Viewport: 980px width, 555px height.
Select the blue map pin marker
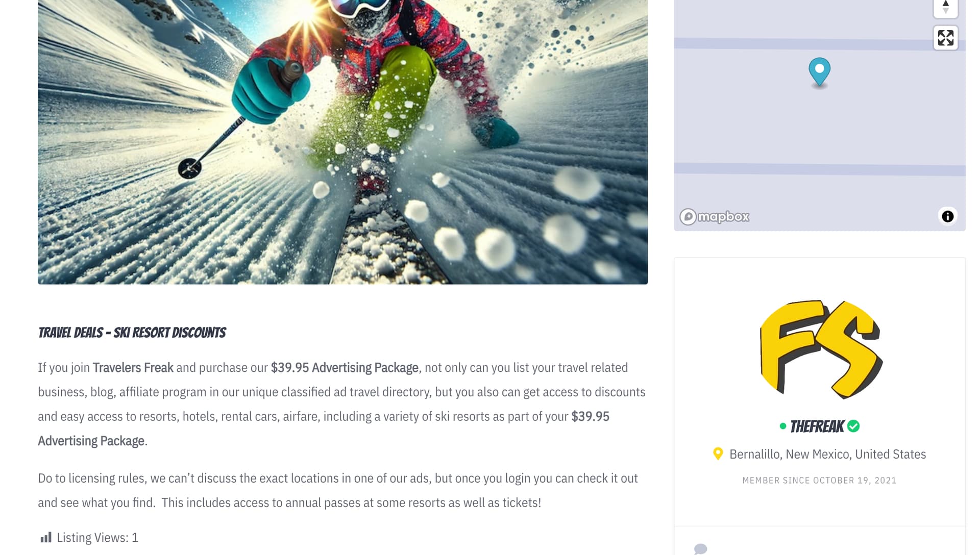pyautogui.click(x=819, y=71)
